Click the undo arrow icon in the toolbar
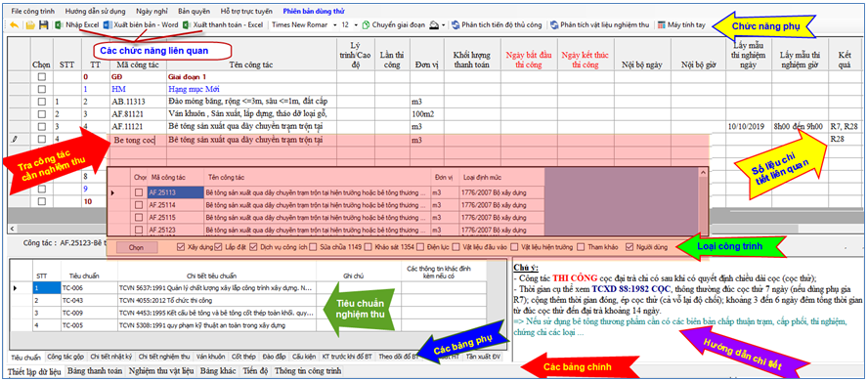The width and height of the screenshot is (868, 381). (15, 24)
